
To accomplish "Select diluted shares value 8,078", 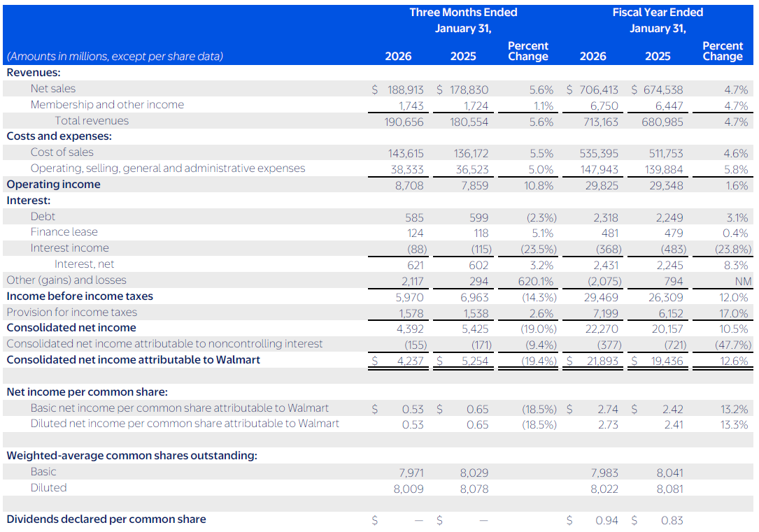I will point(474,489).
